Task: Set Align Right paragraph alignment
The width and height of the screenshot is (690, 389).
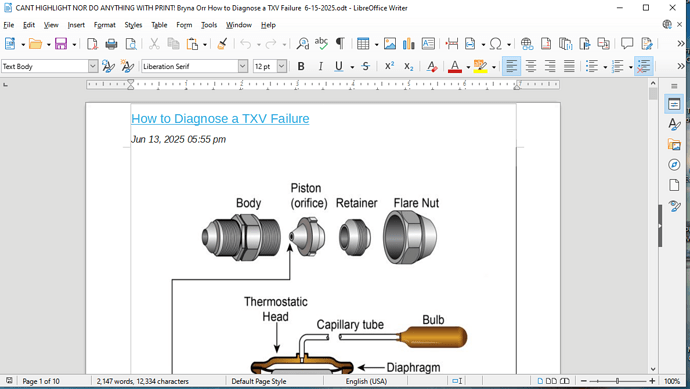Action: pos(550,66)
